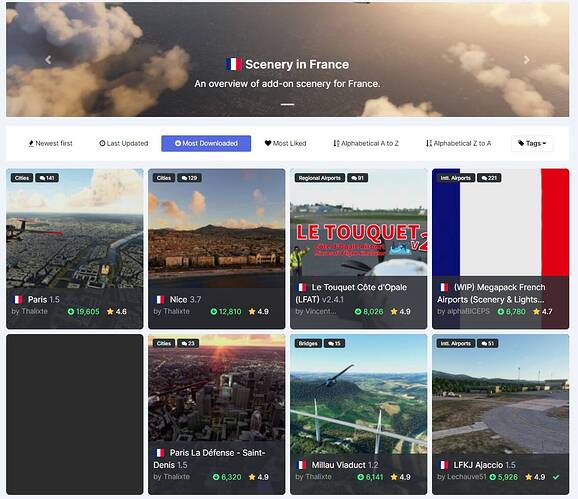Select the Most Downloaded sort button
The image size is (578, 499).
(x=206, y=143)
